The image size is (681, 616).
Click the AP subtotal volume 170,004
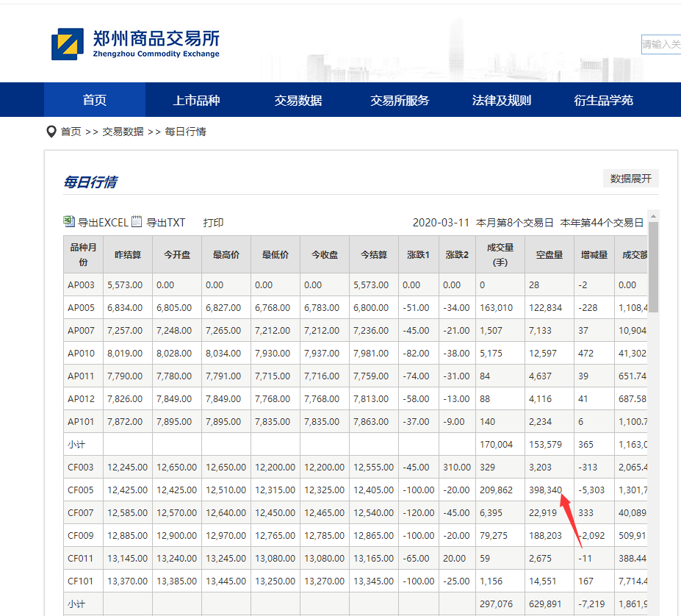pyautogui.click(x=496, y=444)
